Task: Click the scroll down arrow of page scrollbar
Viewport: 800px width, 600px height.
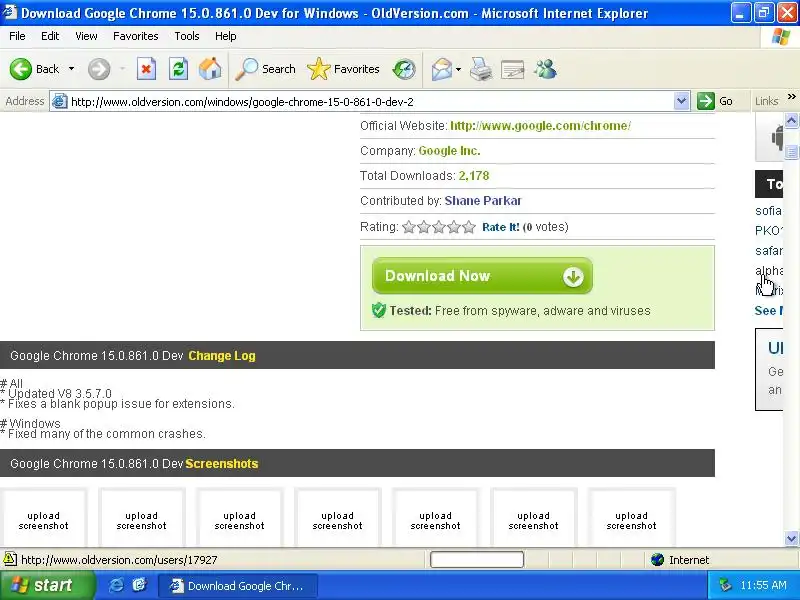Action: point(791,538)
